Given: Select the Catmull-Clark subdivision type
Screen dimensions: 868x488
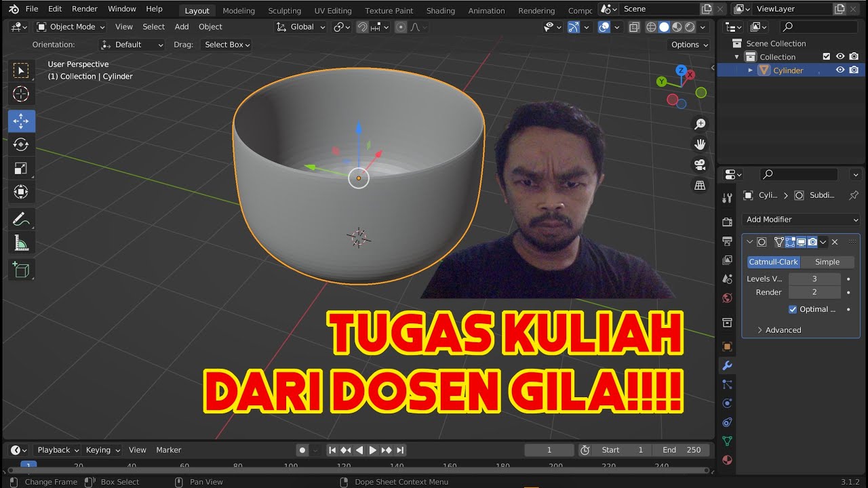Looking at the screenshot, I should (x=774, y=262).
